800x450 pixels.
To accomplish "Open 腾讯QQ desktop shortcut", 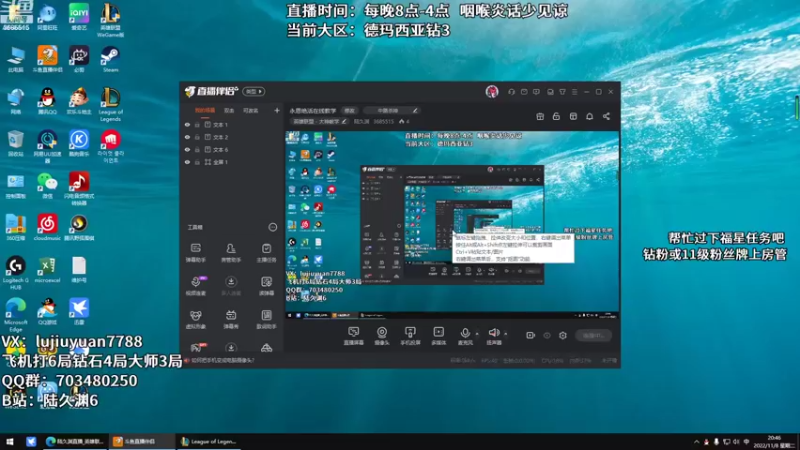I will [47, 101].
